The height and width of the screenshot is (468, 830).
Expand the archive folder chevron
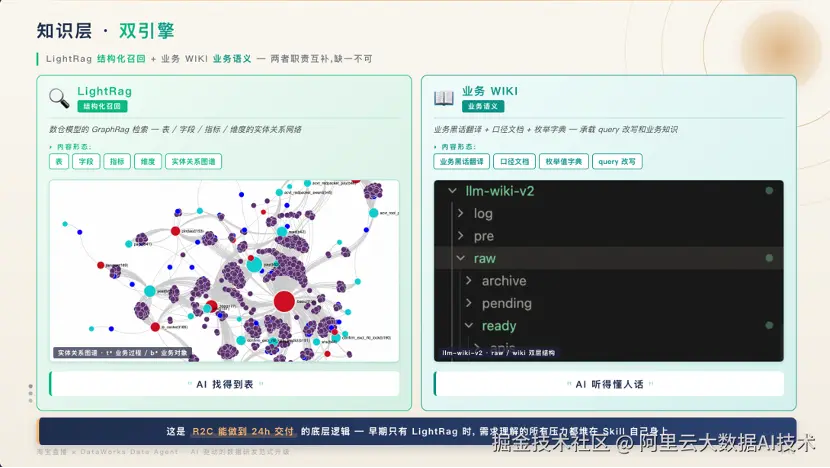coord(468,281)
